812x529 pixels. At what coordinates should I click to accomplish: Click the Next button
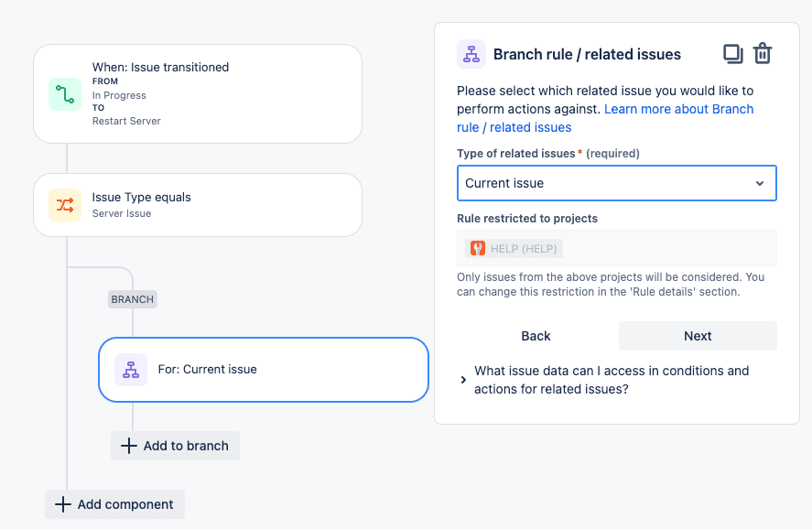click(x=698, y=336)
